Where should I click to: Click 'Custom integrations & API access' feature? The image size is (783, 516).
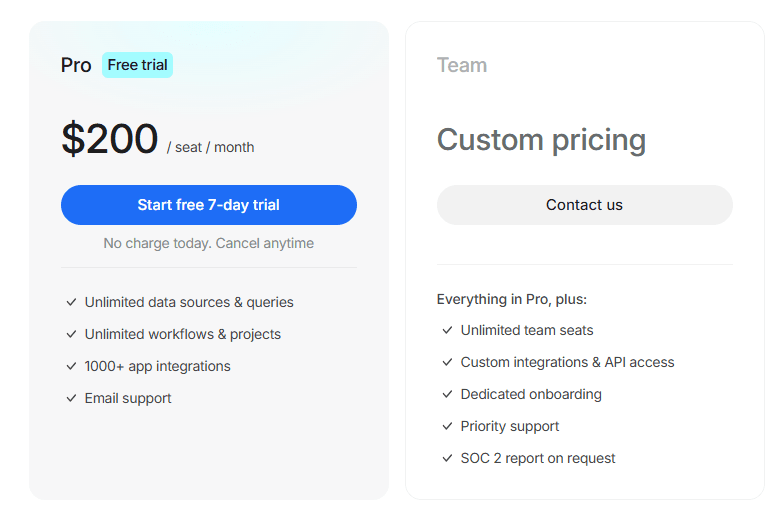pos(567,362)
